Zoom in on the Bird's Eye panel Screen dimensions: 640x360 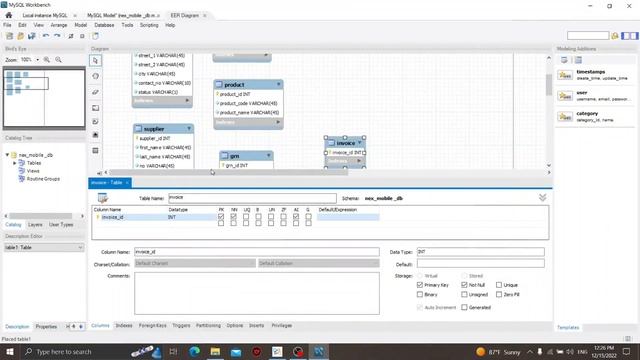(x=47, y=60)
